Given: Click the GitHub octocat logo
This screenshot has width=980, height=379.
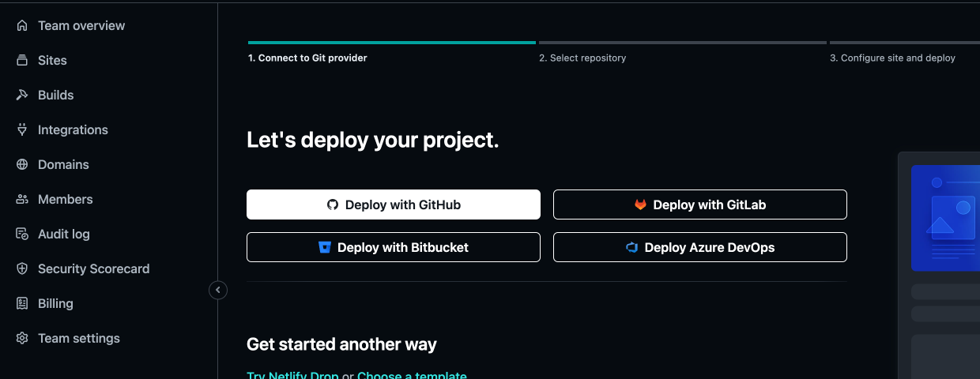Looking at the screenshot, I should point(333,205).
